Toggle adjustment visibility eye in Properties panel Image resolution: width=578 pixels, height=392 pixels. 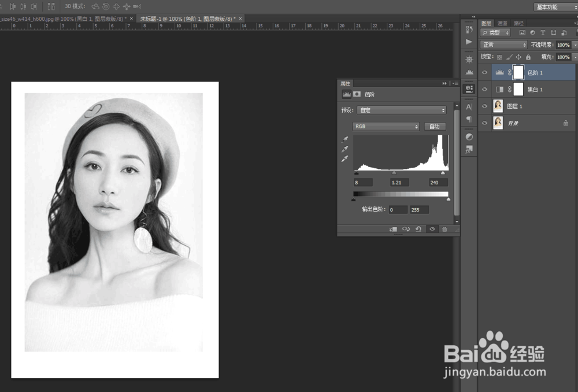click(x=432, y=229)
